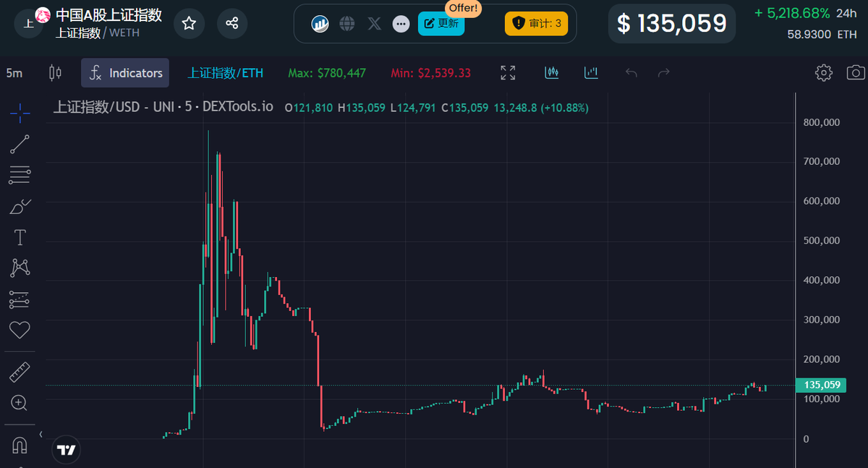Click the 中国A股上证指数 token name

pos(109,15)
